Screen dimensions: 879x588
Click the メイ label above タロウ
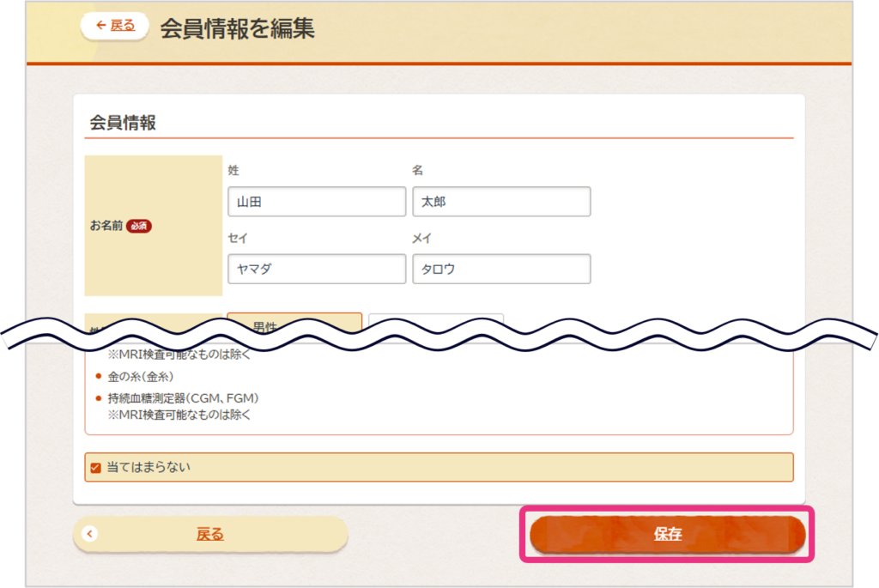pyautogui.click(x=421, y=238)
